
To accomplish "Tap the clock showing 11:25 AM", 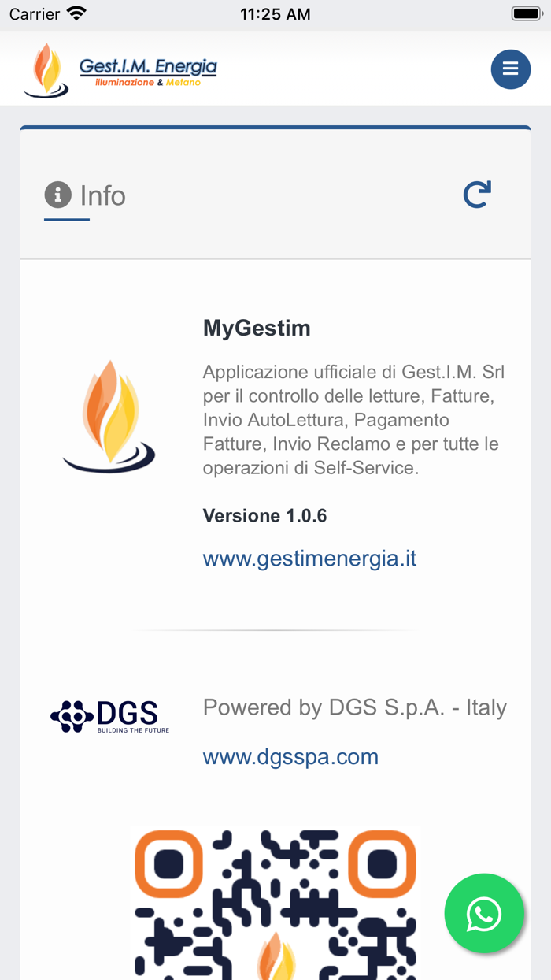I will click(x=275, y=13).
